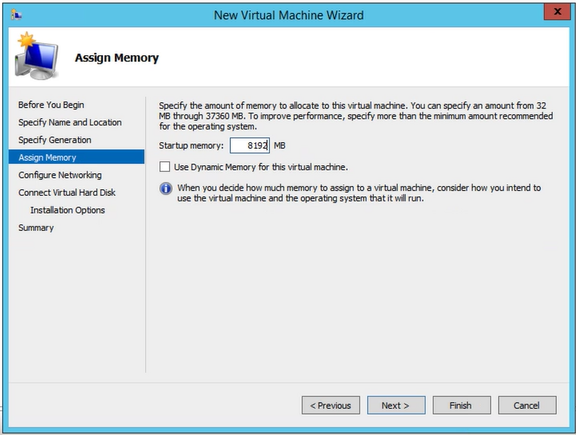Click the blue information icon
Viewport: 576px width, 435px height.
(166, 188)
